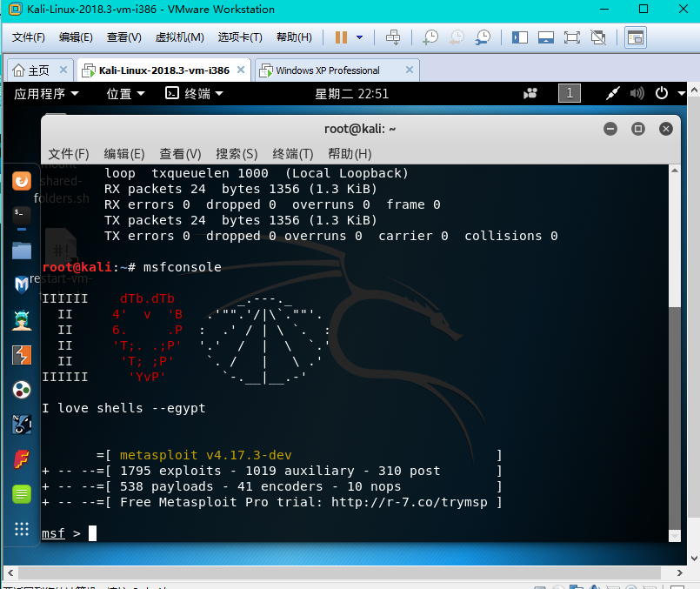Click the power icon in Kali panel
This screenshot has height=589, width=700.
point(662,93)
